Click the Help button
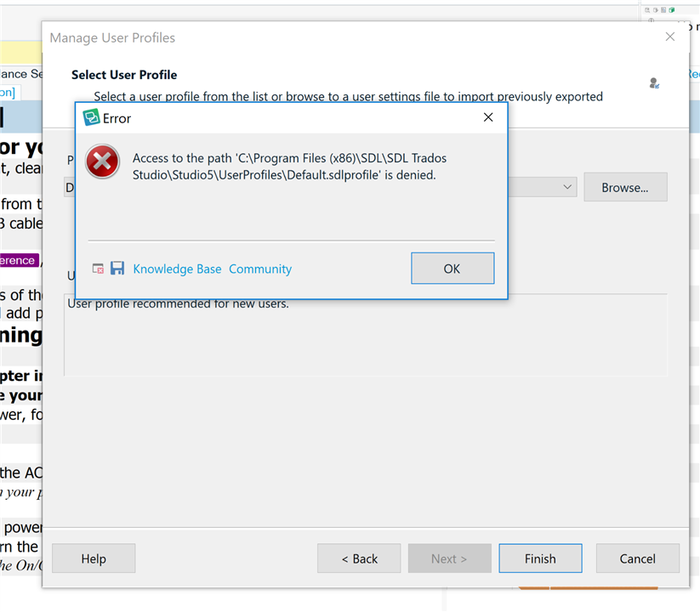 [x=94, y=558]
